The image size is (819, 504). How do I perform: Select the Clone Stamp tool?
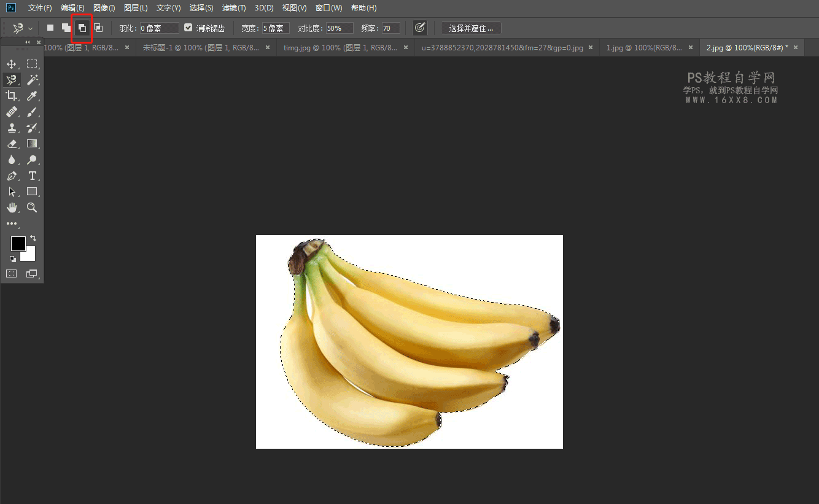12,128
